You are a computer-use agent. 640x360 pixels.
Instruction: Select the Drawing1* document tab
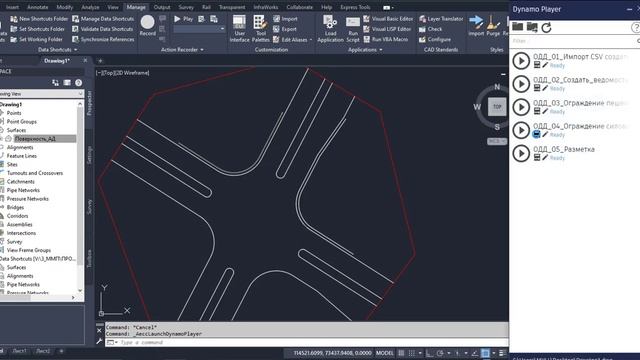[x=57, y=60]
